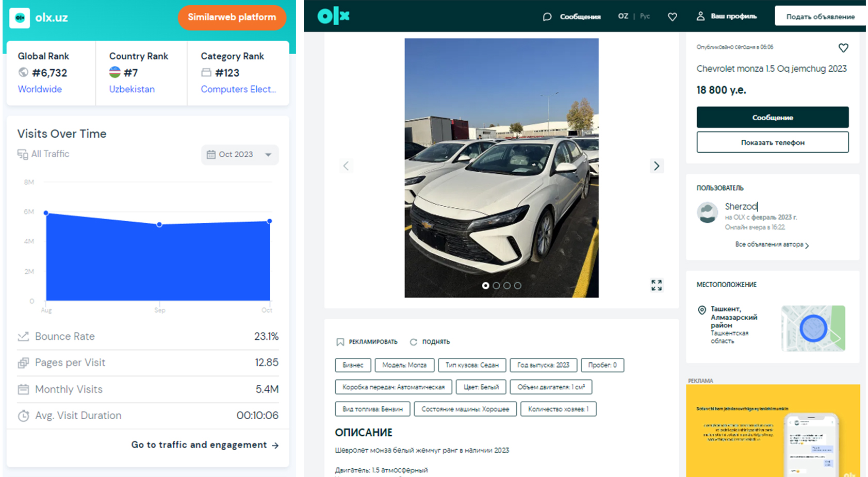The image size is (868, 477).
Task: Select the fourth photo indicator dot
Action: 518,285
